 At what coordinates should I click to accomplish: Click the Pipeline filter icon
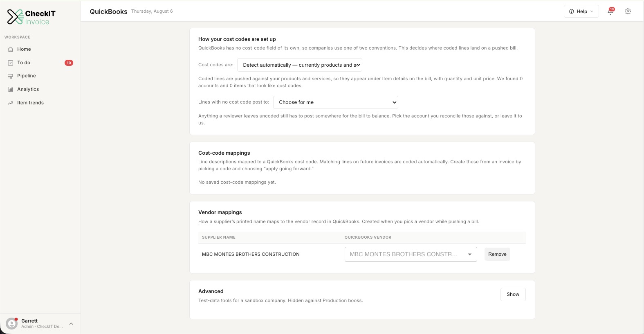11,76
